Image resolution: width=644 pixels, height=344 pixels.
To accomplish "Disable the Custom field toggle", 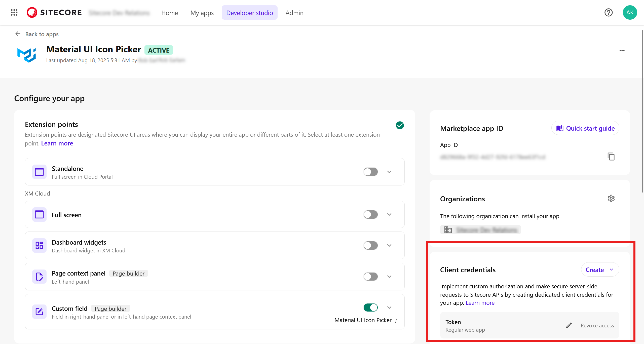I will (x=370, y=307).
